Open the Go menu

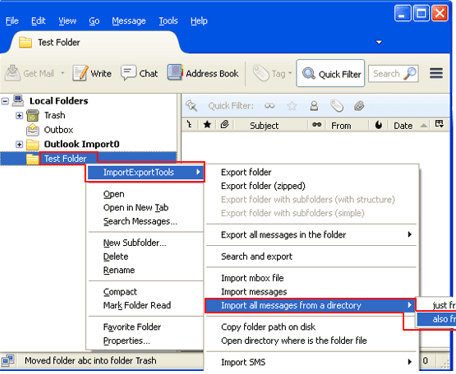tap(94, 21)
